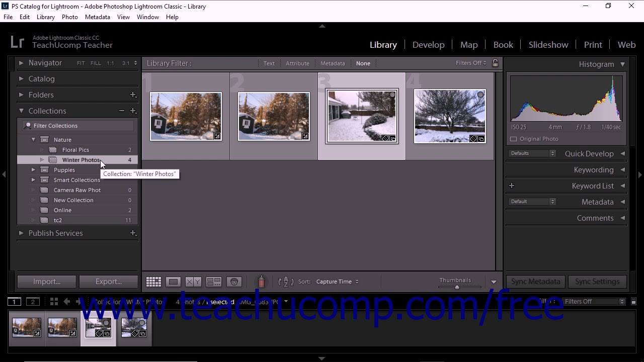
Task: Open toolbar content dropdown triangle
Action: pyautogui.click(x=494, y=282)
